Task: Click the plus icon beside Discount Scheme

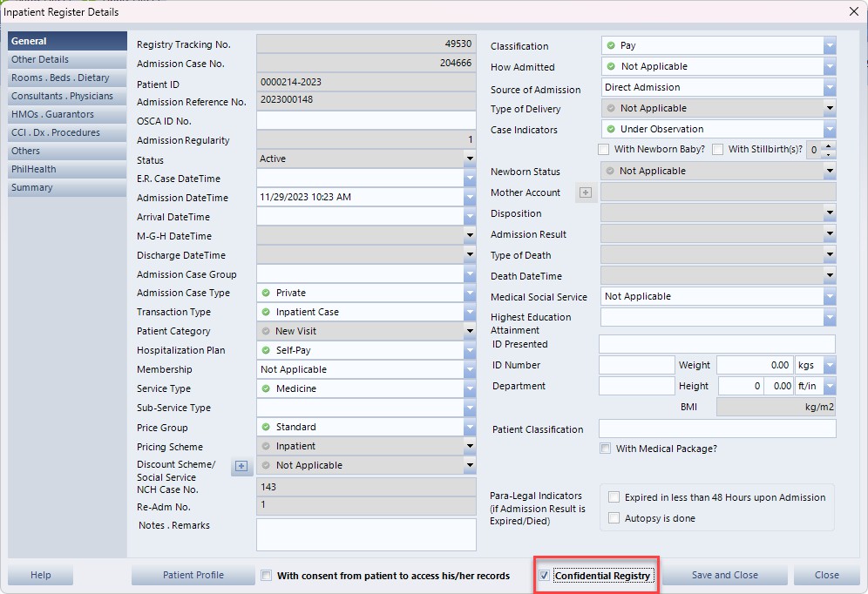Action: (x=241, y=467)
